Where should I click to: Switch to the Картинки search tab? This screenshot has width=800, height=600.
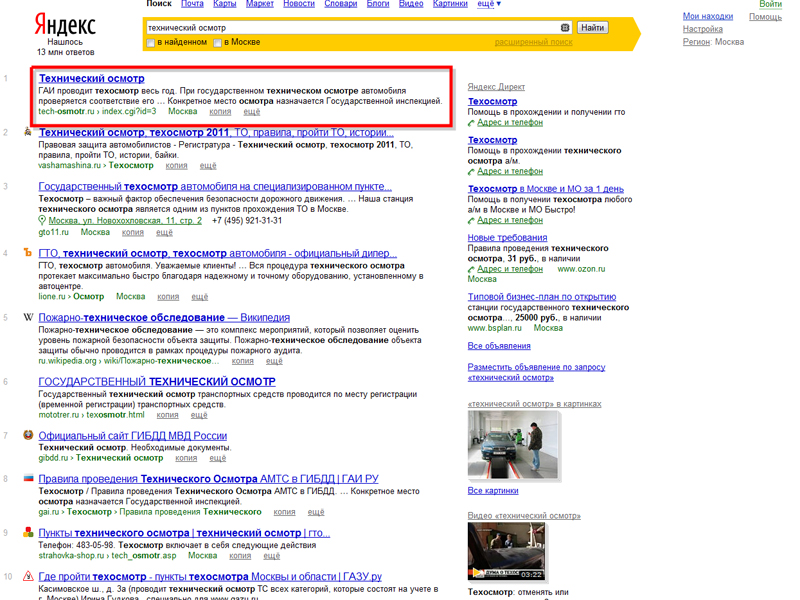coord(449,4)
